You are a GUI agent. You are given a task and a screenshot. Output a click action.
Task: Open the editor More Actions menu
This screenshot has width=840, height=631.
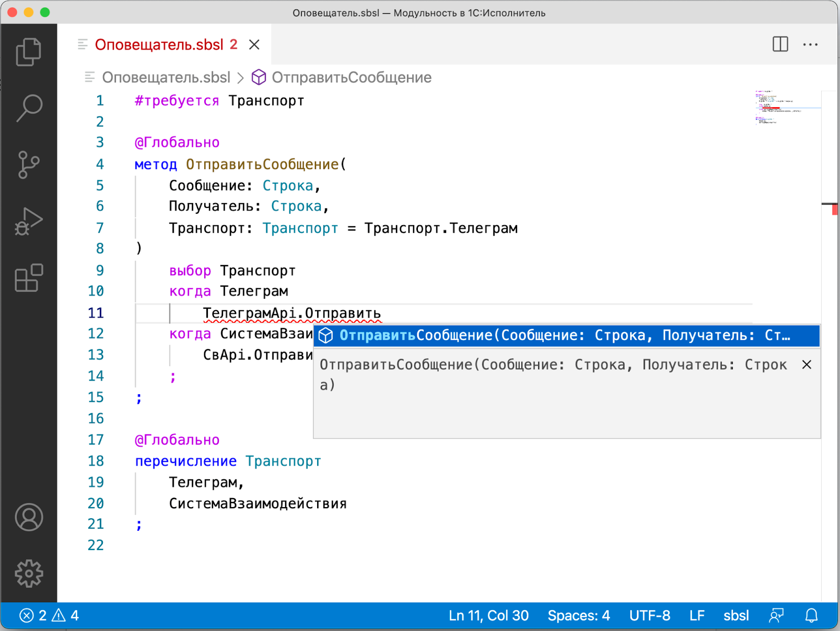point(810,45)
